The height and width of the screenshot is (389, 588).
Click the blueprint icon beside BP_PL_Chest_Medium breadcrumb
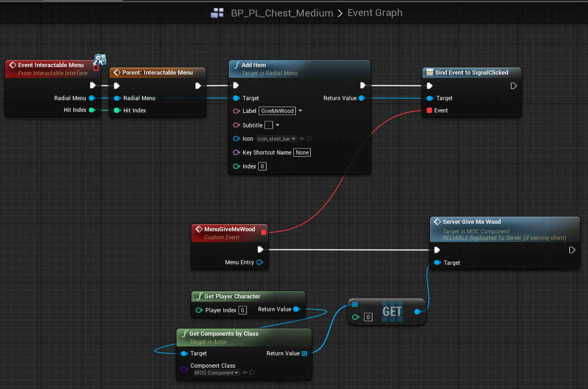(217, 13)
